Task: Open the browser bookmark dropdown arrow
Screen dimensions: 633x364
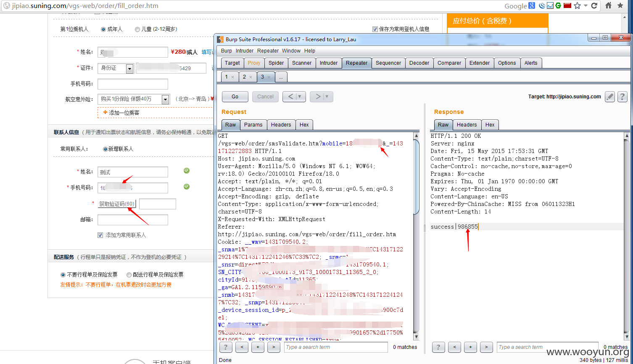Action: (586, 6)
